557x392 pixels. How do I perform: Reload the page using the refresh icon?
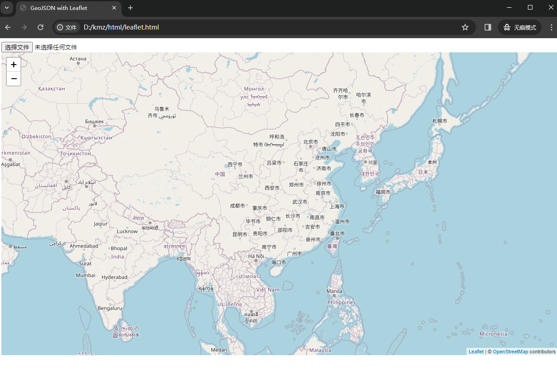pos(40,27)
